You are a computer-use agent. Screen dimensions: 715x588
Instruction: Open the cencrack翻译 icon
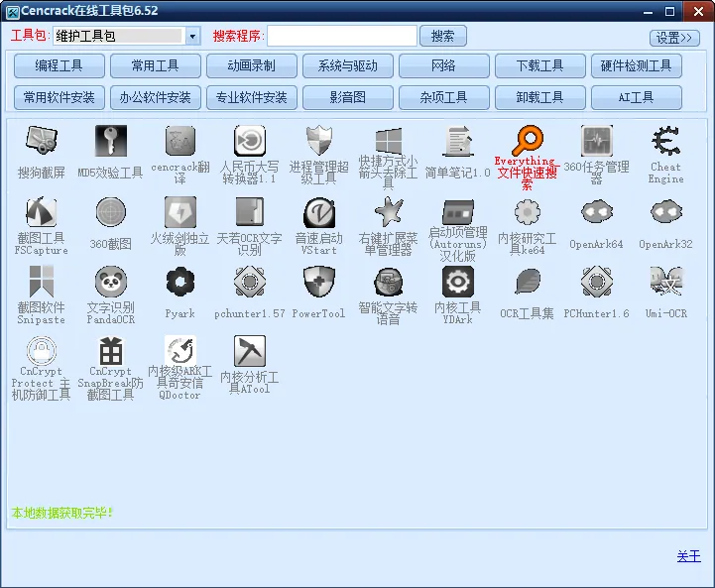point(180,141)
